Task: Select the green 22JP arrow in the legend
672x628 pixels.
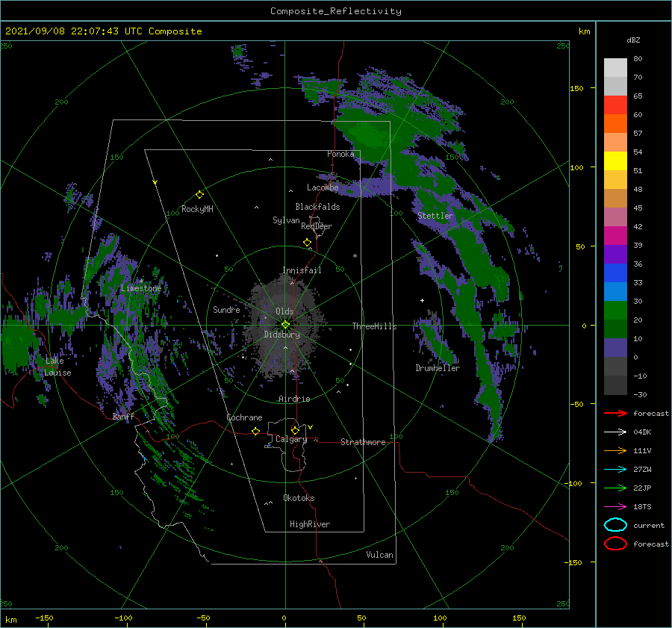Action: [615, 488]
